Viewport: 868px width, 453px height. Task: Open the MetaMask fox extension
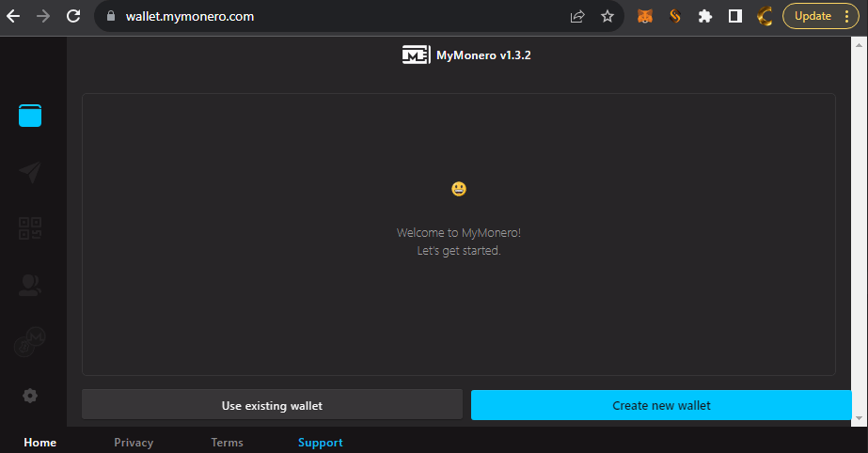coord(645,16)
